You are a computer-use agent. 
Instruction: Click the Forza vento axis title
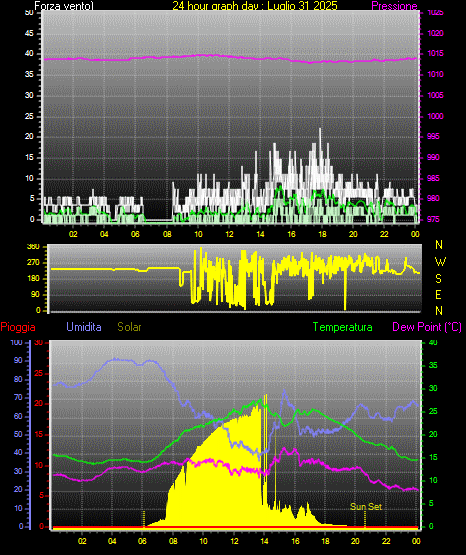64,6
